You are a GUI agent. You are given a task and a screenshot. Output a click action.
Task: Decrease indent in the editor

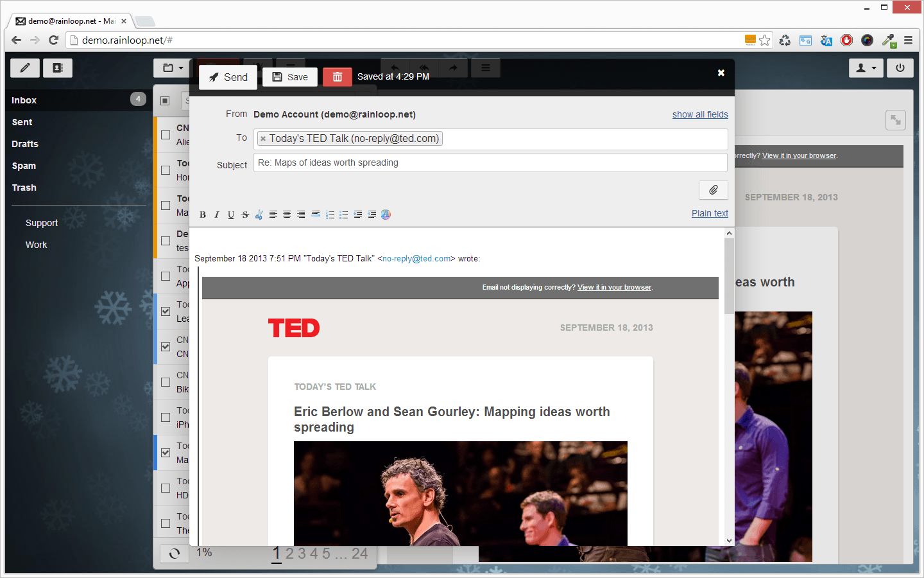[372, 215]
